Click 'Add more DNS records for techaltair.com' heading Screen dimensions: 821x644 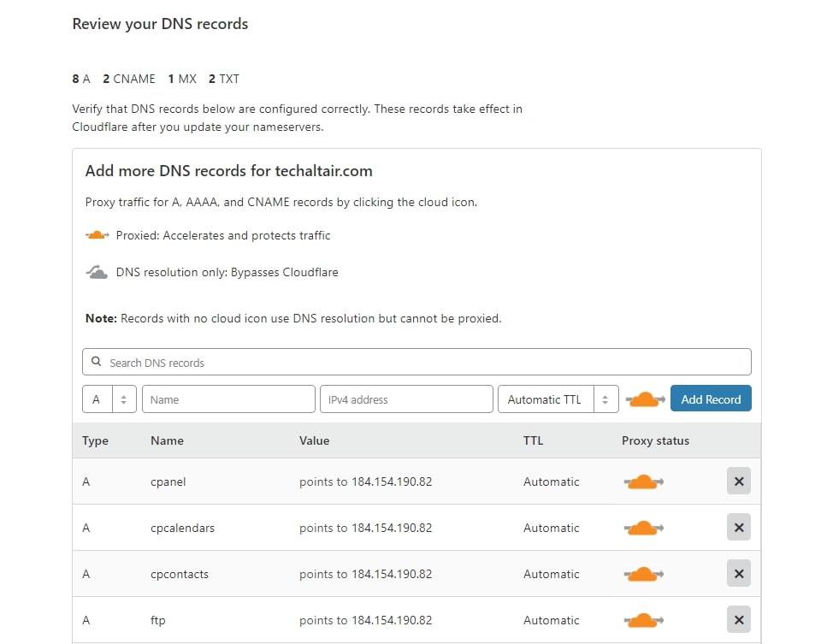pos(229,171)
